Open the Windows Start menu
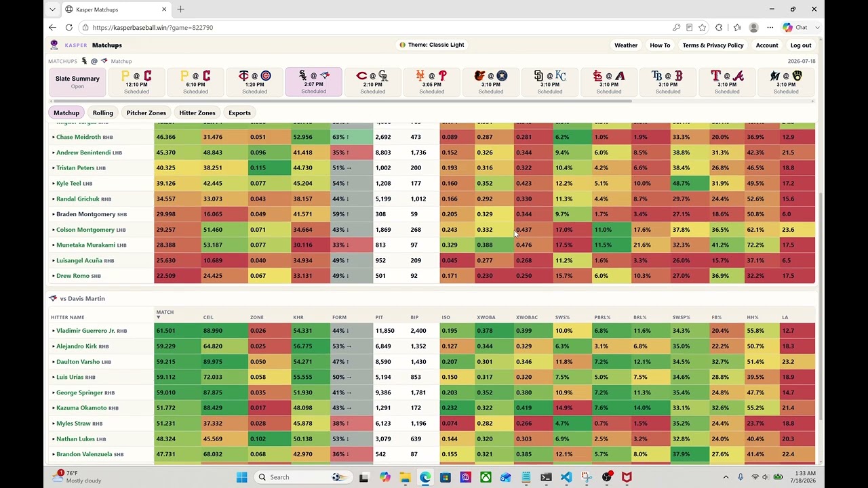868x488 pixels. coord(241,477)
